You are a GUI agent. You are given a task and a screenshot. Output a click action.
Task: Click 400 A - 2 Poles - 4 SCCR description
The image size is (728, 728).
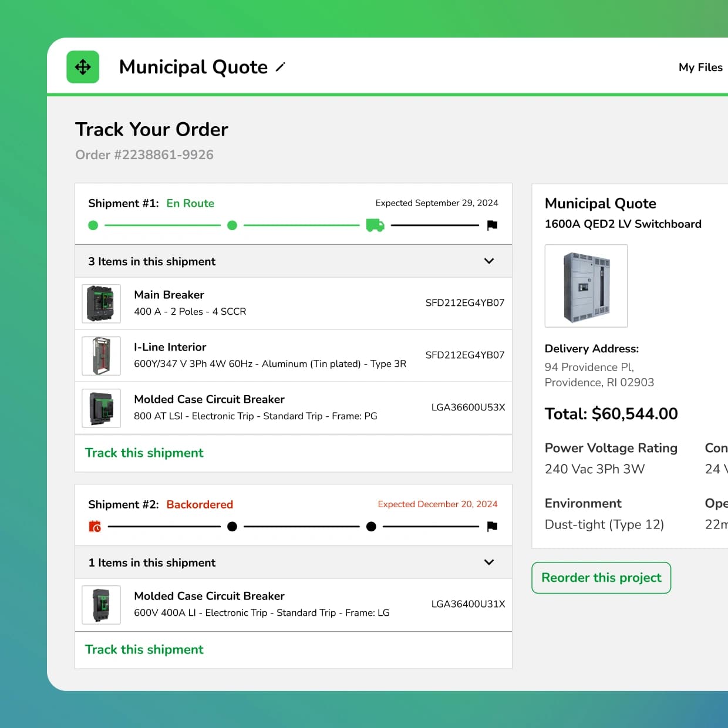pos(190,312)
